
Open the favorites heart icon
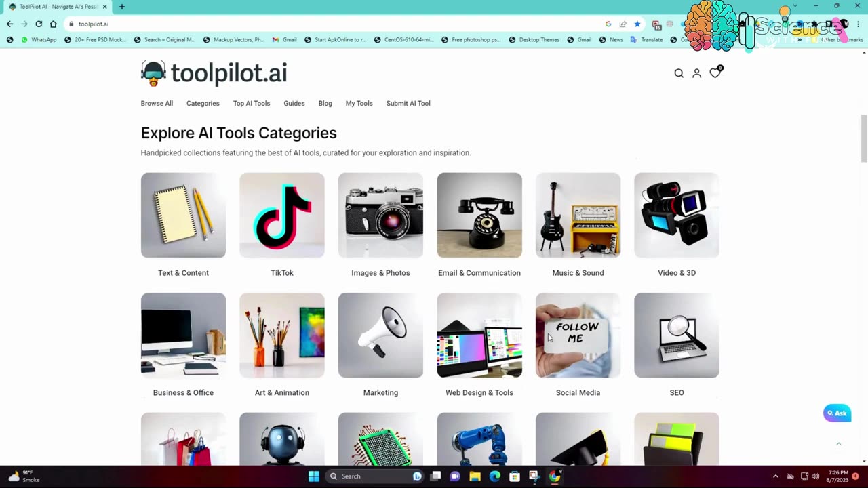coord(715,73)
